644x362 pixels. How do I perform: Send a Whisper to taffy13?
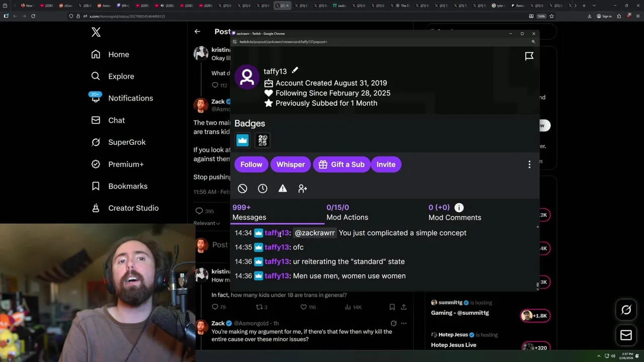tap(290, 164)
